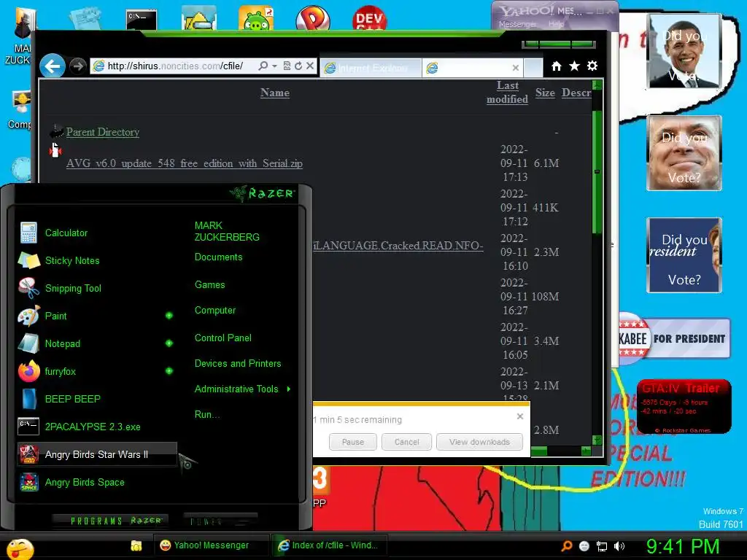Click the network tray icon
The width and height of the screenshot is (747, 560).
602,547
